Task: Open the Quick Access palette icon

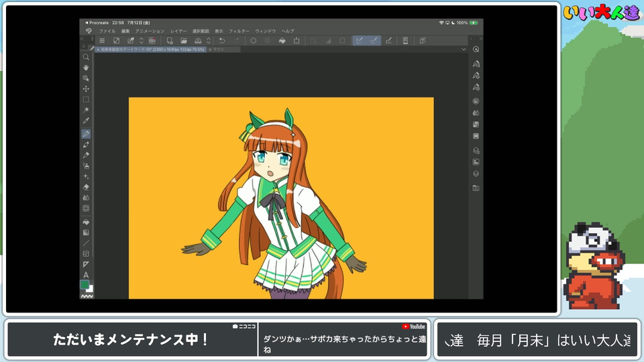Action: click(x=476, y=49)
